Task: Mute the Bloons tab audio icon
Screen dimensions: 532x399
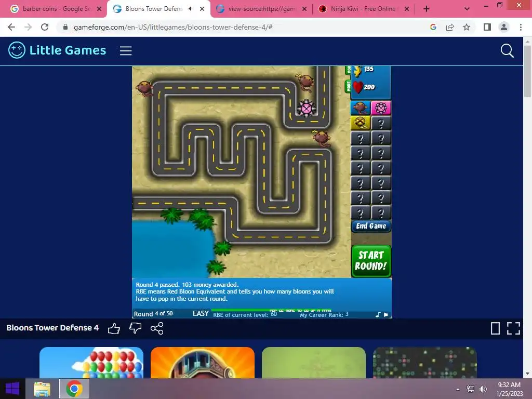Action: pos(191,9)
